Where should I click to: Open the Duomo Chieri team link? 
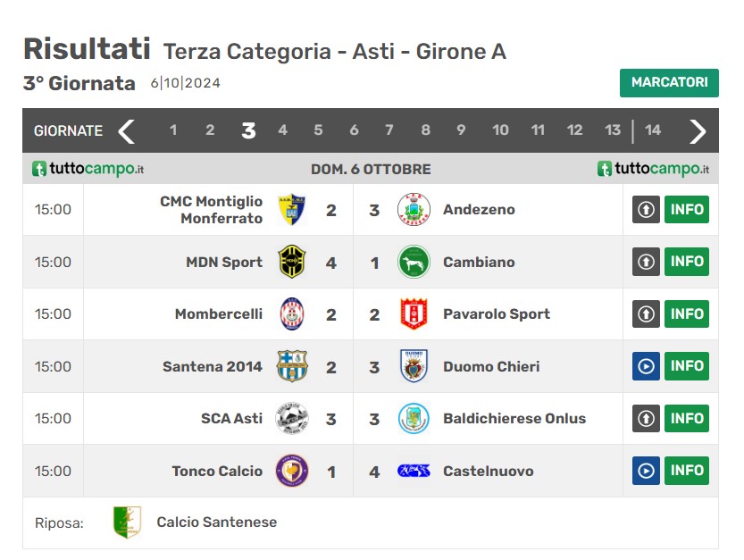(491, 366)
